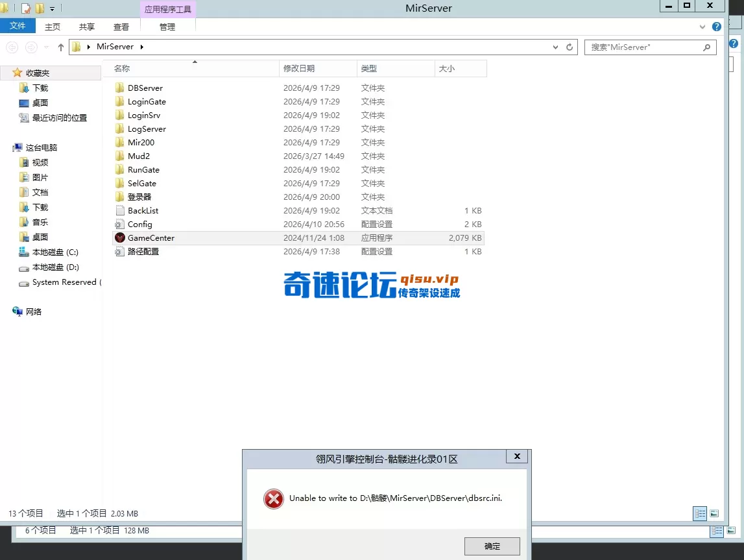This screenshot has height=560, width=744.
Task: Switch the lower pane to details view
Action: tap(716, 531)
